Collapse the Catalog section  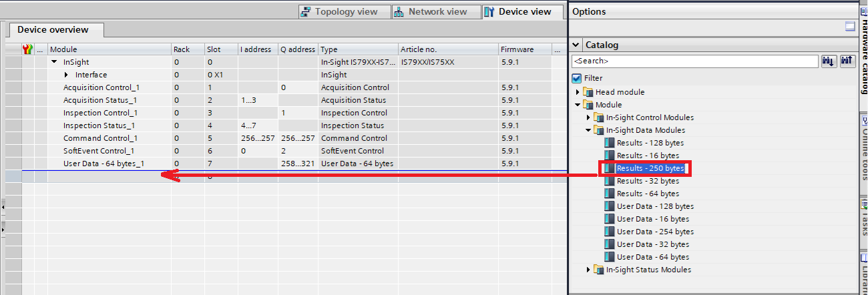coord(576,45)
